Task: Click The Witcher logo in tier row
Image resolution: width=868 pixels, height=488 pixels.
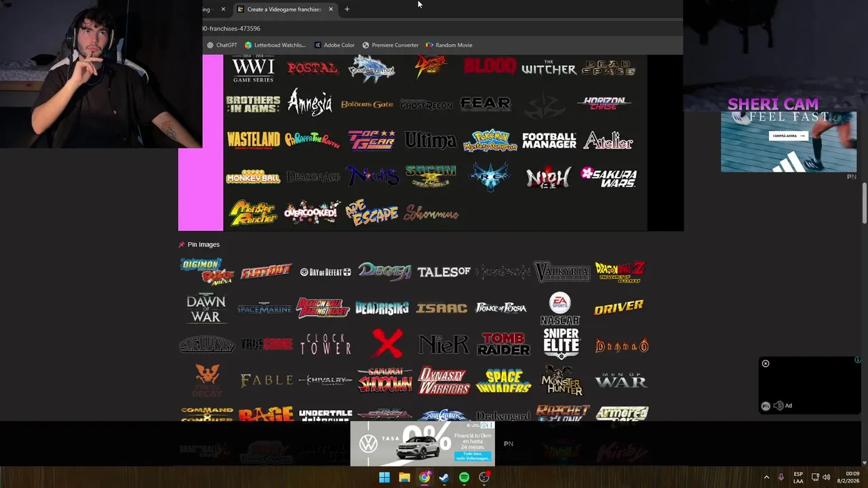Action: click(549, 68)
